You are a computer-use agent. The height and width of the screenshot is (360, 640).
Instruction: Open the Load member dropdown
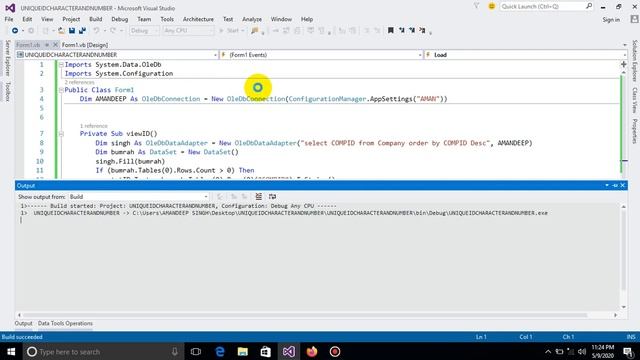click(526, 55)
